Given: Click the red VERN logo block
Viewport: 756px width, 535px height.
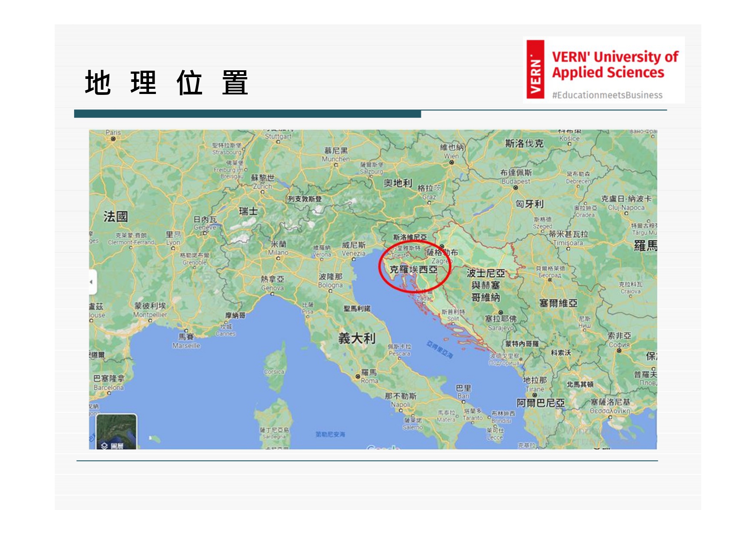Looking at the screenshot, I should [535, 69].
